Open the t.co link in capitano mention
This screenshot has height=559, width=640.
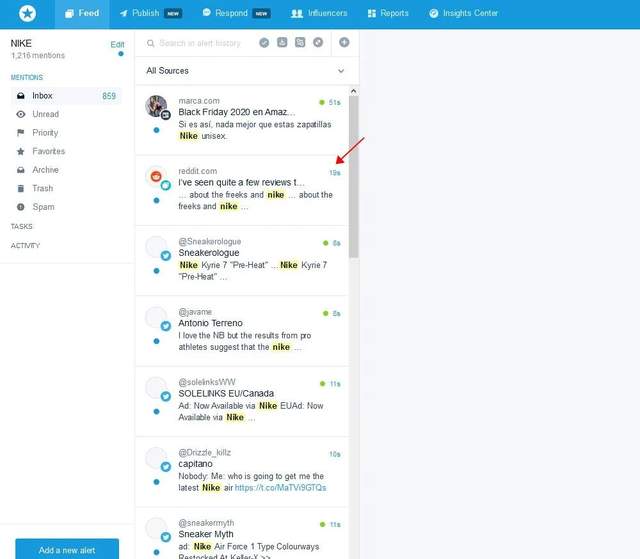pos(280,488)
